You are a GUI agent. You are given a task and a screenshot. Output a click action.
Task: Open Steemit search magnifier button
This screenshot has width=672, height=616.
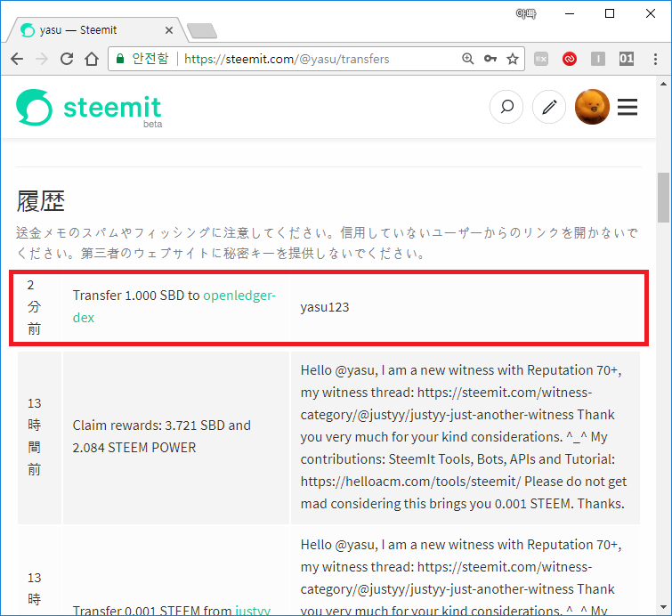tap(506, 107)
